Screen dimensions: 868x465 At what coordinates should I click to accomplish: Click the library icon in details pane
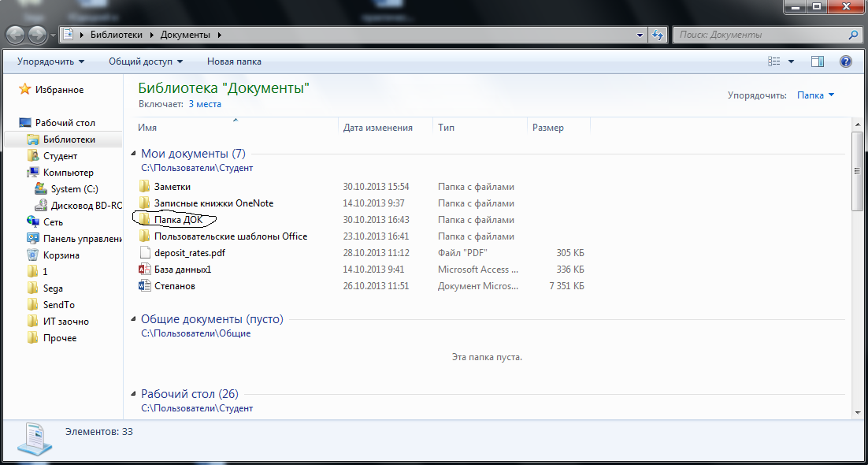coord(34,438)
